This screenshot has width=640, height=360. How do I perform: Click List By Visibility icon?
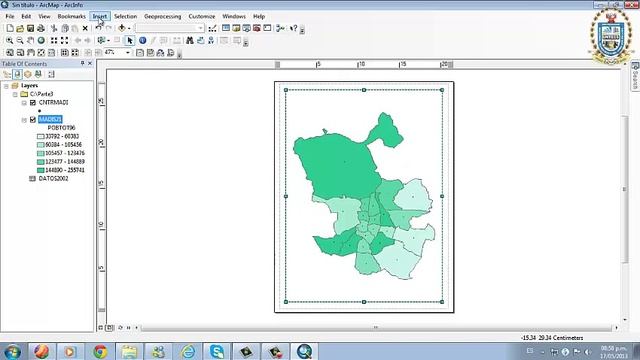pyautogui.click(x=28, y=74)
